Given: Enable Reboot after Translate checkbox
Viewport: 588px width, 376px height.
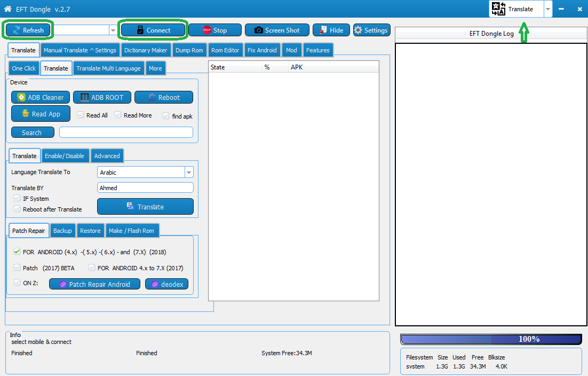Looking at the screenshot, I should 17,209.
